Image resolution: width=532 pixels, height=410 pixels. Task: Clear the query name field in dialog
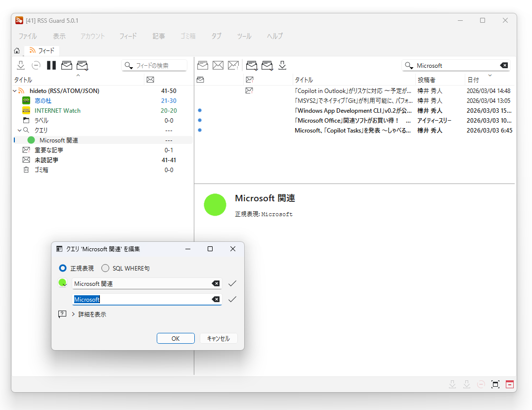216,283
